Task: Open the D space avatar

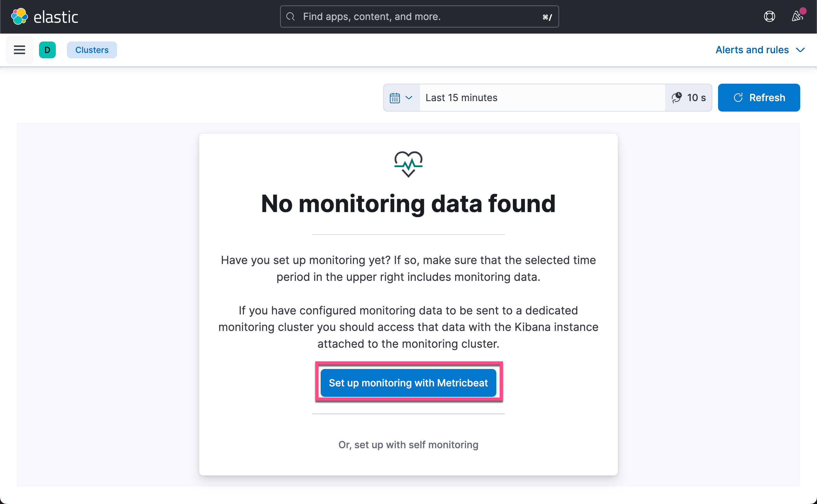Action: [47, 50]
